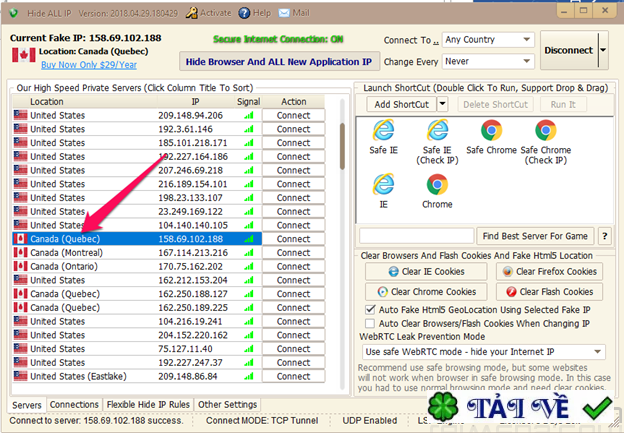Viewport: 624px width, 433px height.
Task: Switch to the Servers tab
Action: pyautogui.click(x=27, y=405)
